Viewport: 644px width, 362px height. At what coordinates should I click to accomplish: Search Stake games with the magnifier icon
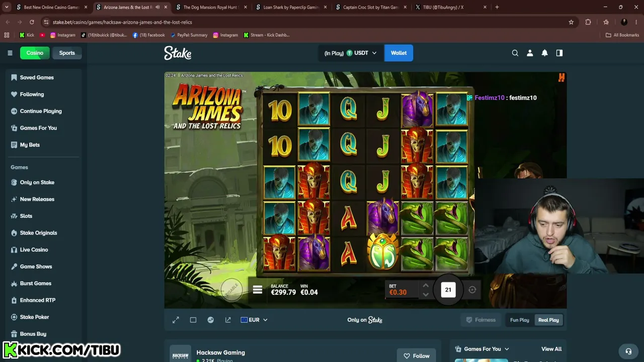pos(515,53)
